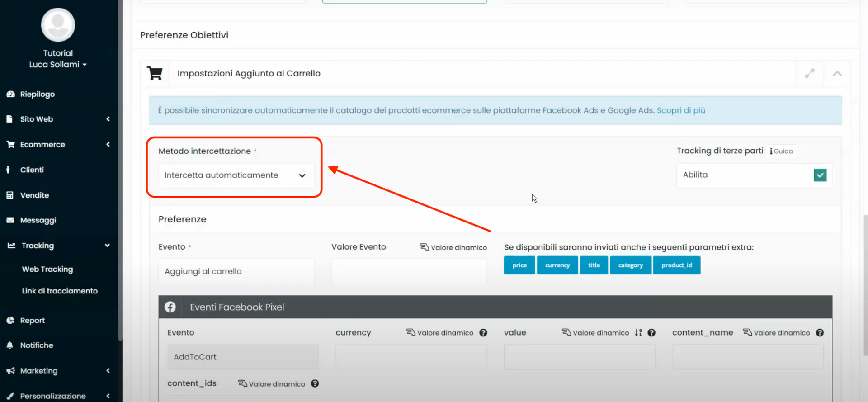Click the user profile avatar

click(58, 25)
